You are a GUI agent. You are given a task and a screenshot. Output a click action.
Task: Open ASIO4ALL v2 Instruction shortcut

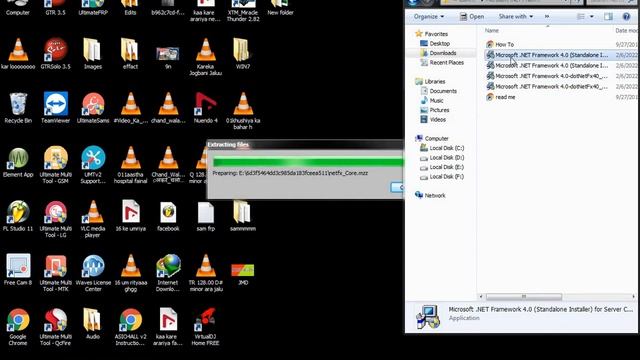pos(130,327)
